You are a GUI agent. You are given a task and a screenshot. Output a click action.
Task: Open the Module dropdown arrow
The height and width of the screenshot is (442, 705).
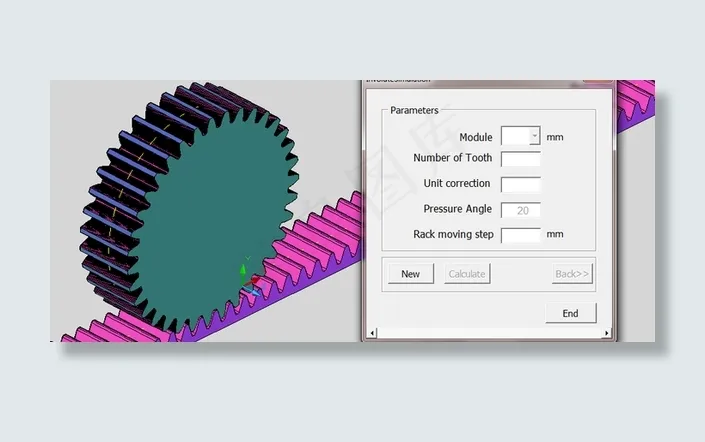535,136
